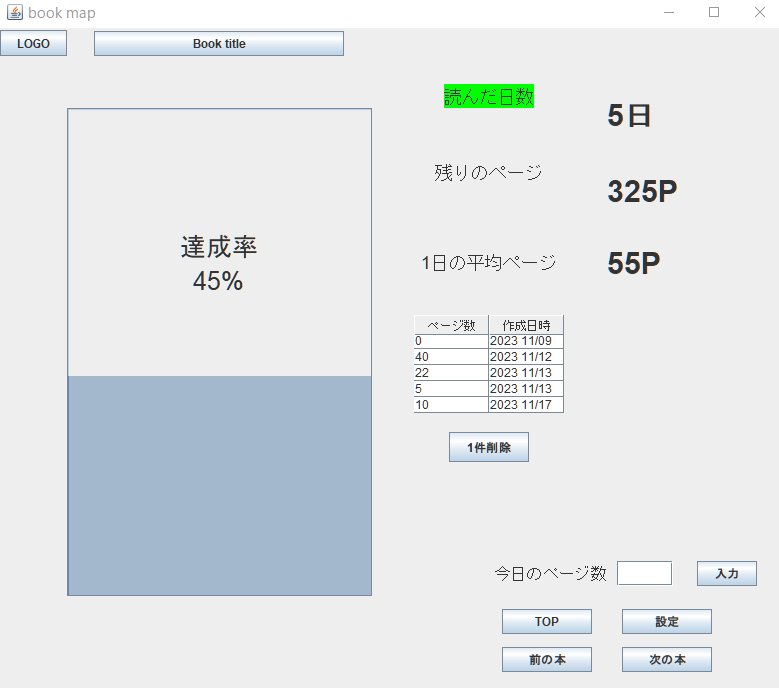The image size is (779, 688).
Task: Open 設定 settings
Action: 667,621
